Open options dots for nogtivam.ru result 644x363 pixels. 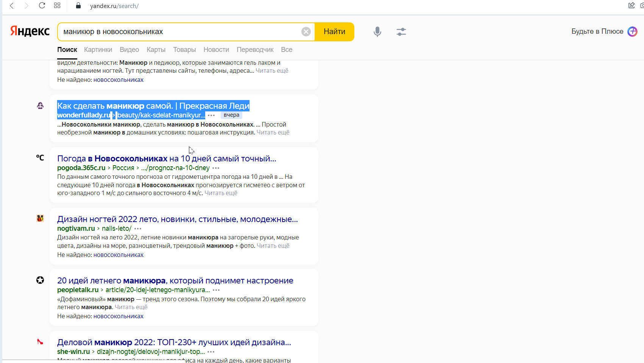coord(138,228)
